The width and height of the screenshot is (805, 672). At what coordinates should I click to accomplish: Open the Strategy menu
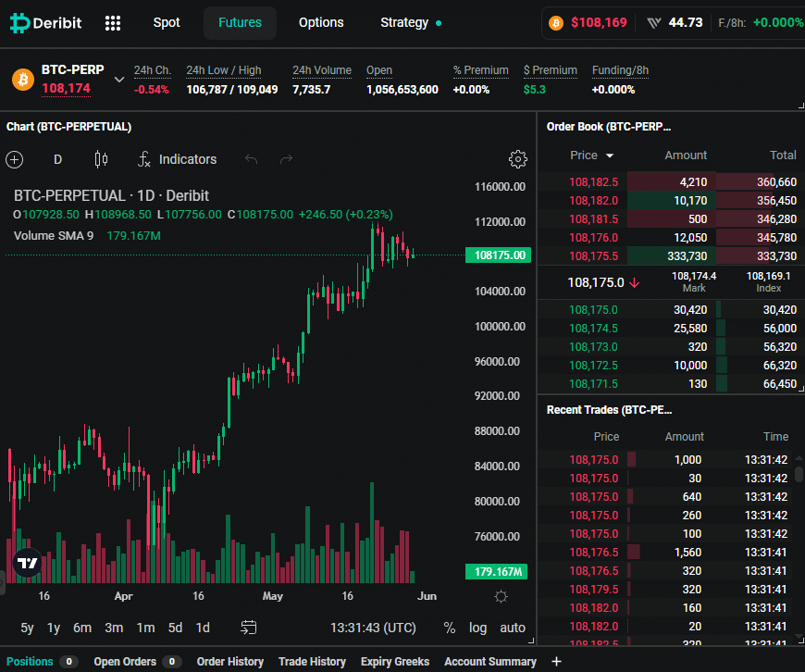tap(410, 22)
